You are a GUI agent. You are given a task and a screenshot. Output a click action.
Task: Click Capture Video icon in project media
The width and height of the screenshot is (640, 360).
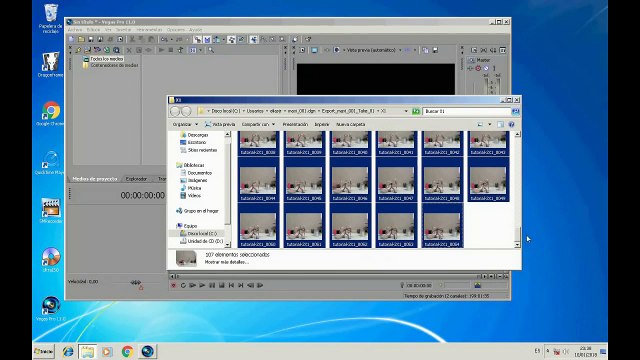[x=87, y=50]
